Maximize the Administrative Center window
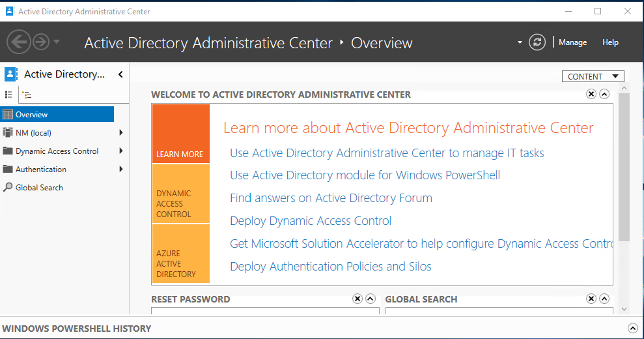 tap(598, 12)
